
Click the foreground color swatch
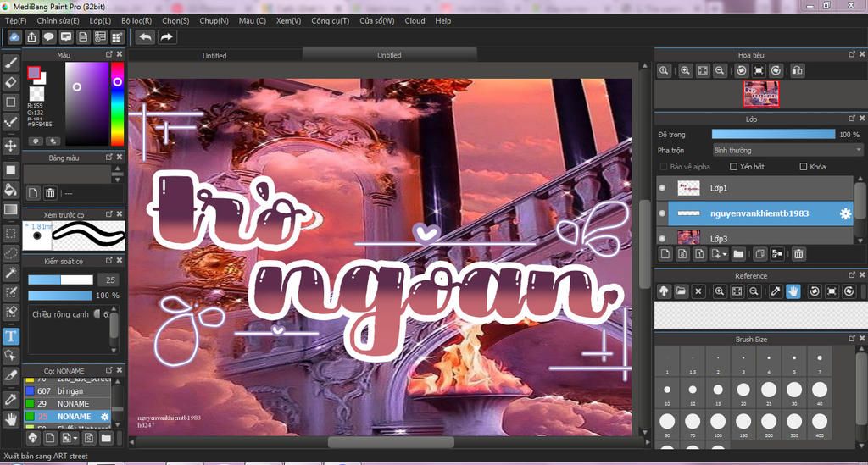[x=34, y=73]
